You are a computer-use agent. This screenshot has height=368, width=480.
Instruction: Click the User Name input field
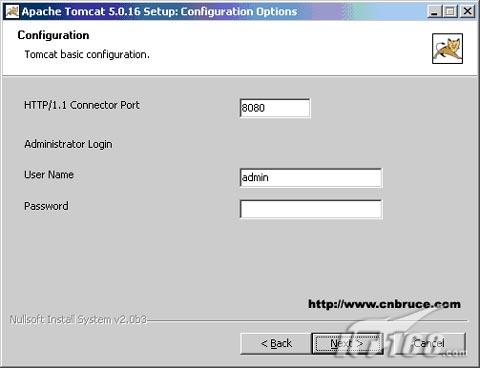311,178
